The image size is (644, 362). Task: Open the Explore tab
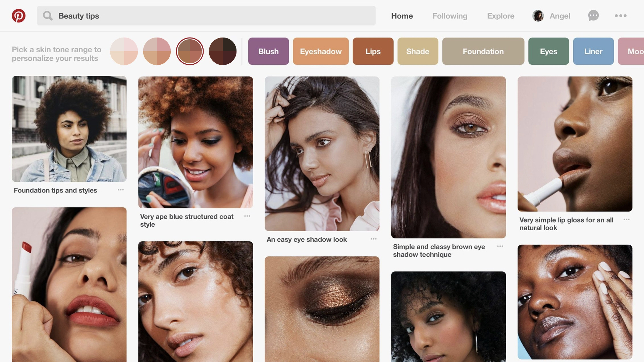(x=500, y=16)
